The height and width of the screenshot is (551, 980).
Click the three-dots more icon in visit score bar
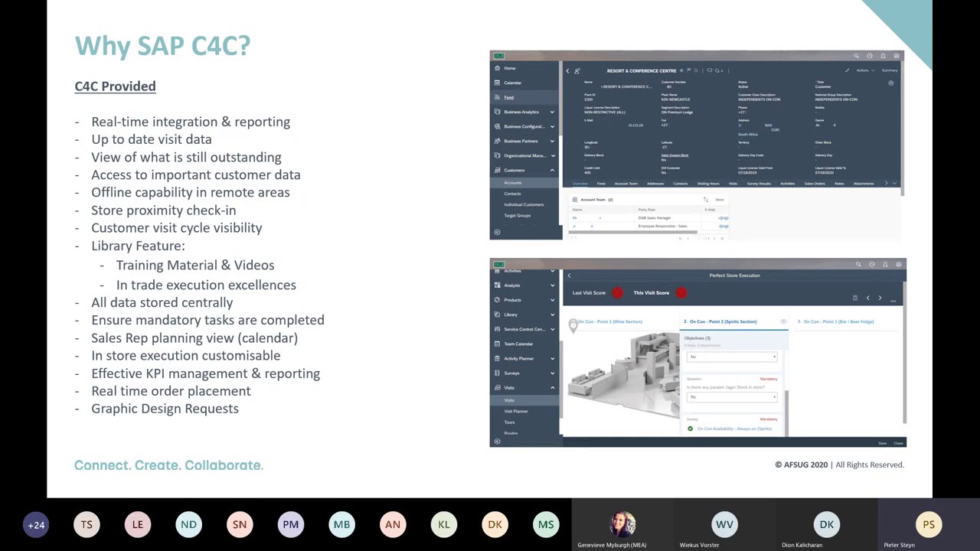click(893, 301)
